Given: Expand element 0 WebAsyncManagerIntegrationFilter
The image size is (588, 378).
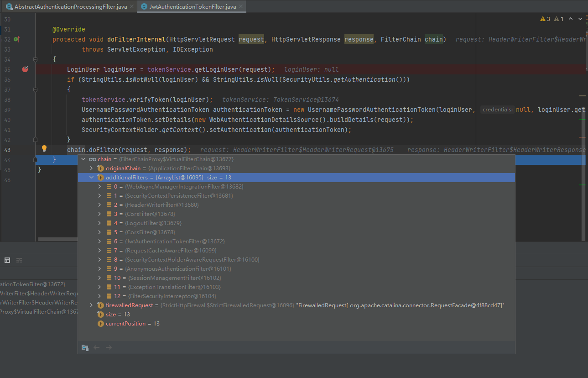Looking at the screenshot, I should (x=99, y=187).
